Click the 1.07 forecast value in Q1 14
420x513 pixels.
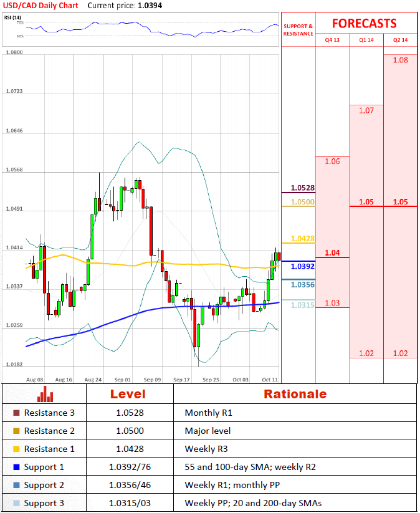coord(366,110)
